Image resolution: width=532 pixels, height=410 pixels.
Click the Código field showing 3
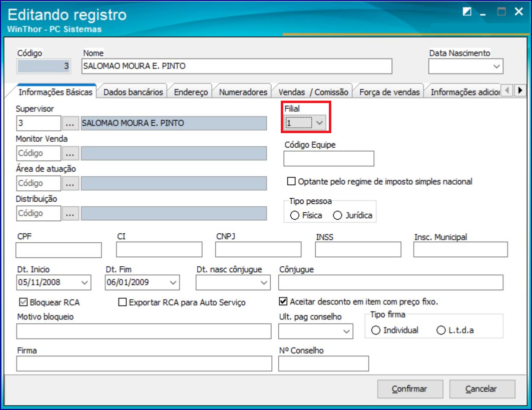(44, 66)
